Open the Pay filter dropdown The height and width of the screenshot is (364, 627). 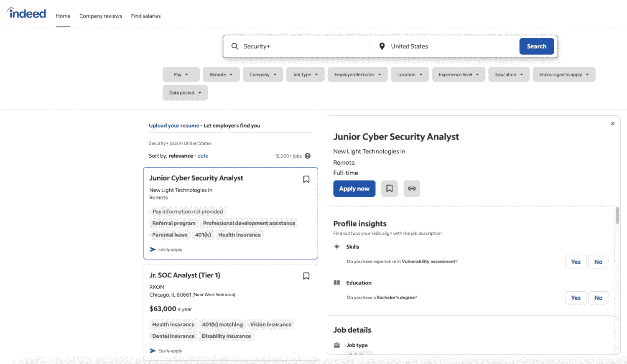tap(181, 74)
